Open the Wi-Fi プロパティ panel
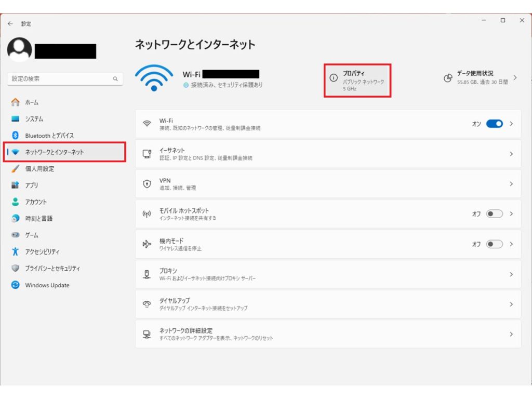 [x=357, y=79]
